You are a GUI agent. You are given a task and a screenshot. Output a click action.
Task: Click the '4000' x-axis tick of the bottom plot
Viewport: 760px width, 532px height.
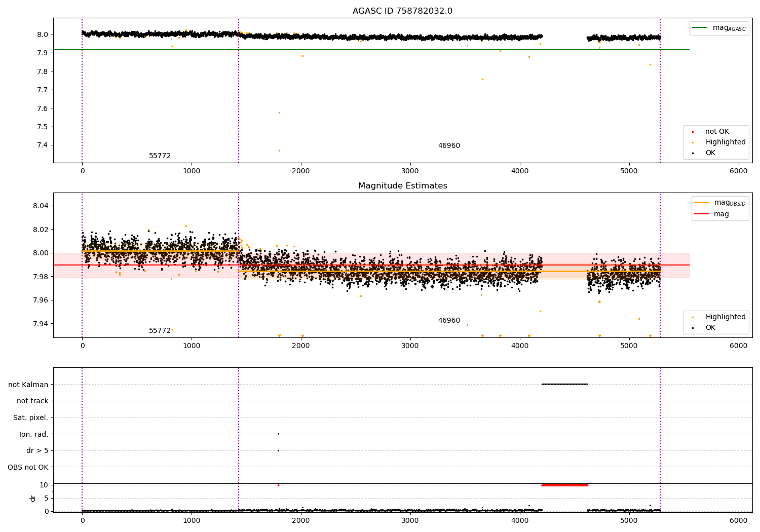(520, 520)
